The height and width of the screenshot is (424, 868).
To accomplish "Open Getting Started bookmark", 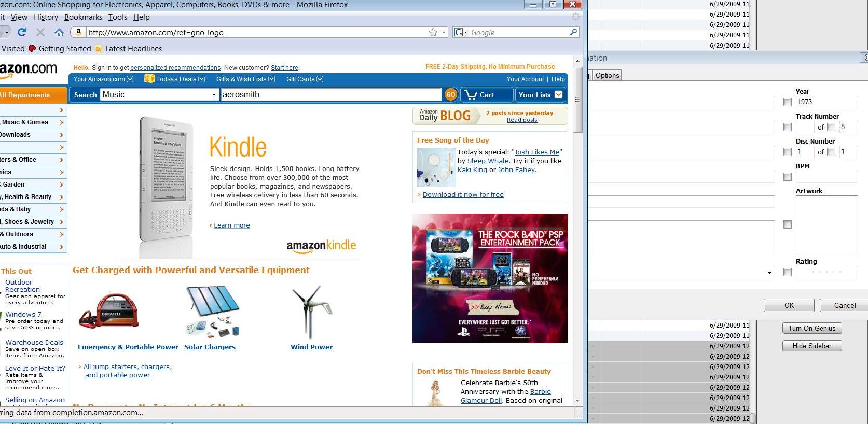I will coord(60,49).
